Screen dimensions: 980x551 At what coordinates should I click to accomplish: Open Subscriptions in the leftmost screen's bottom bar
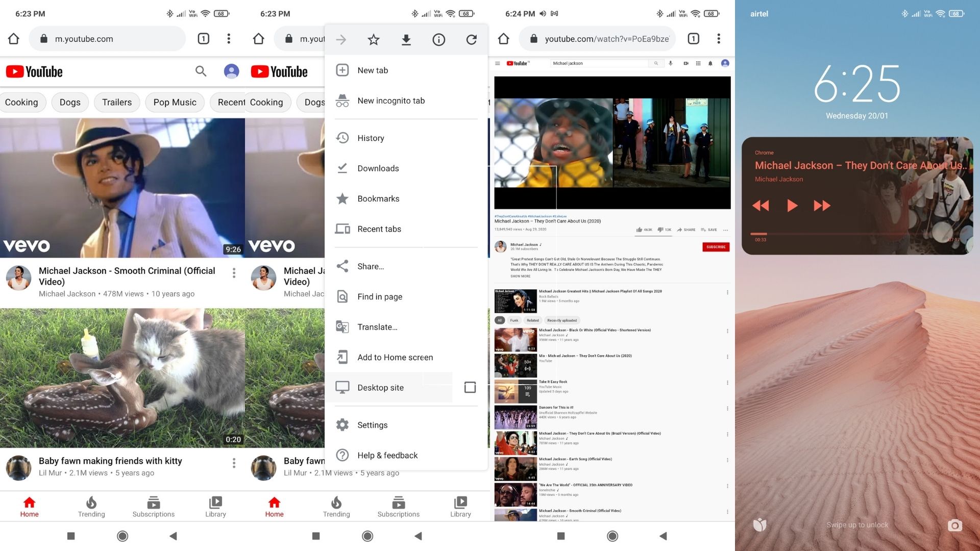(154, 507)
